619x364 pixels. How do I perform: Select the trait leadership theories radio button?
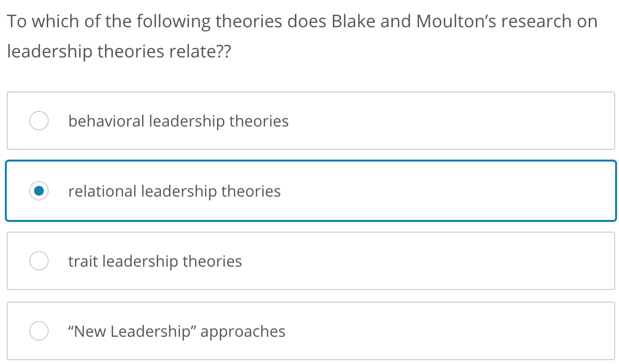(39, 261)
